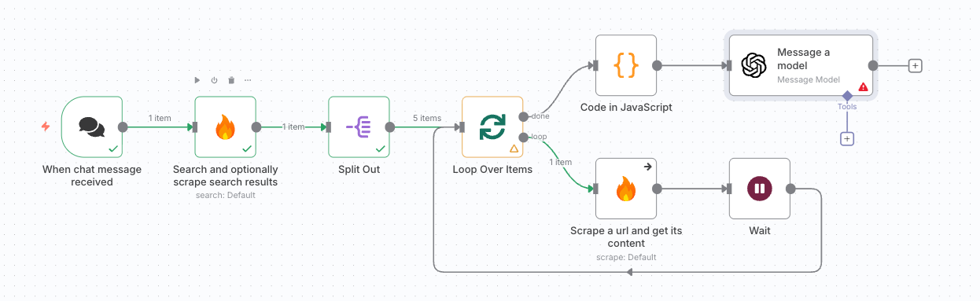The height and width of the screenshot is (301, 980).
Task: Click the 'Message Model' subtitle text
Action: (x=809, y=79)
